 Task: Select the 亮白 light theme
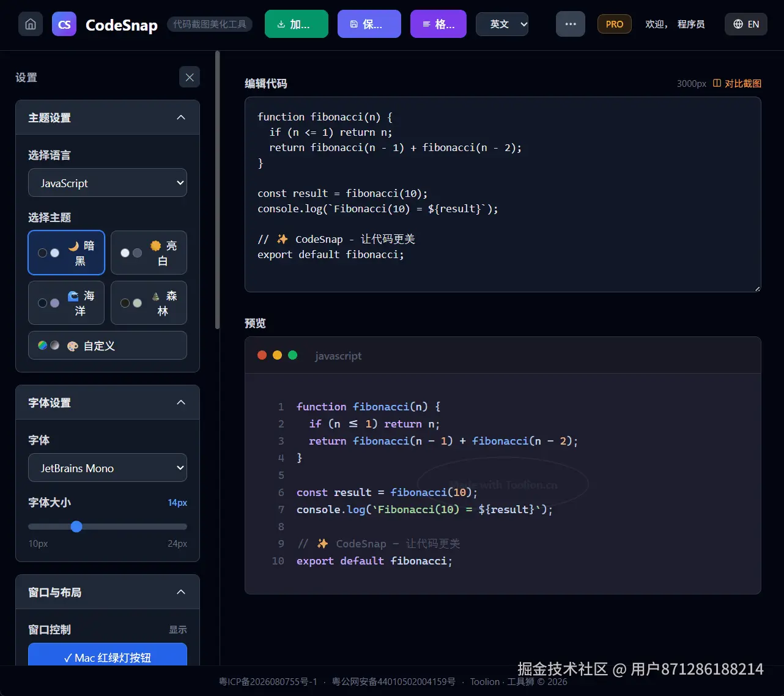point(149,253)
